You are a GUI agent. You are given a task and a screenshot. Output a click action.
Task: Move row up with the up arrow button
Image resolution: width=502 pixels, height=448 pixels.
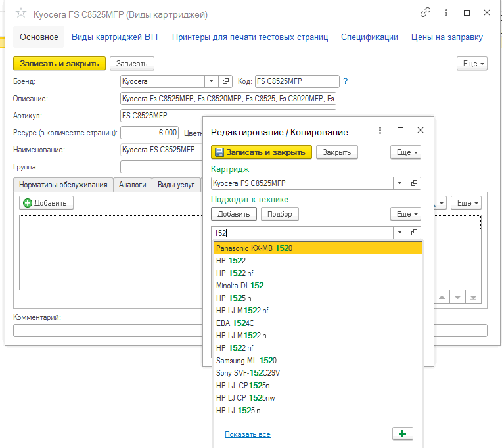442,298
